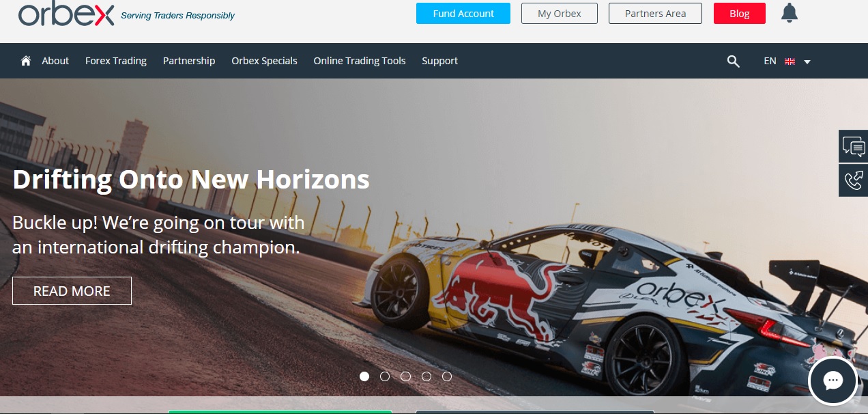This screenshot has width=868, height=414.
Task: Click the red Blog button
Action: (740, 14)
